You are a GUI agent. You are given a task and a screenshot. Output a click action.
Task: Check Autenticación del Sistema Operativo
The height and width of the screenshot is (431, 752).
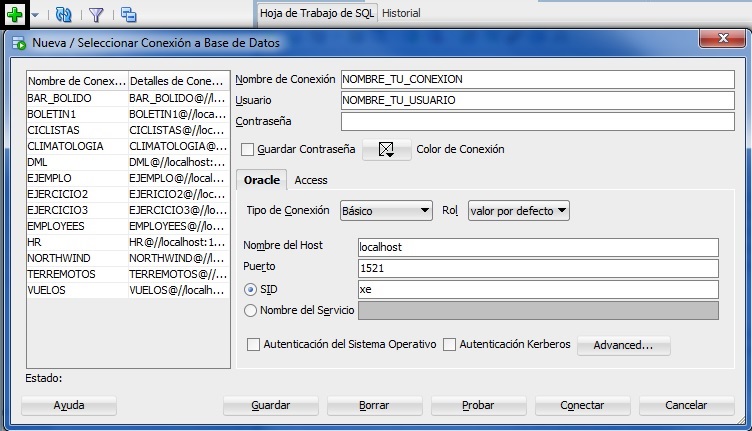[x=253, y=344]
